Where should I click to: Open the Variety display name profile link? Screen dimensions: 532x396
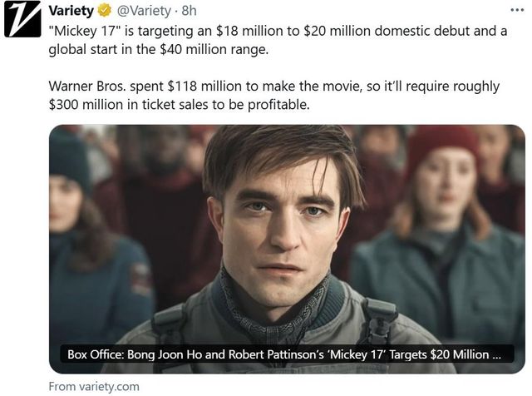[71, 12]
